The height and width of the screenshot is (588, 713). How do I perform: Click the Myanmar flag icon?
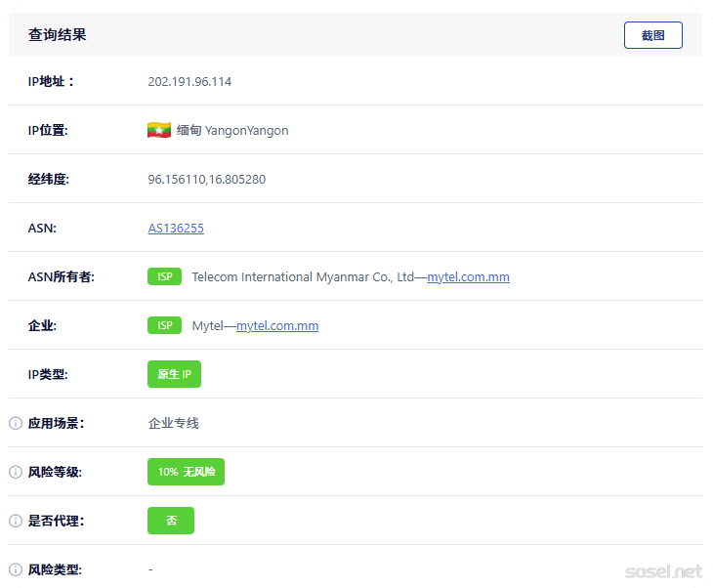click(x=159, y=130)
